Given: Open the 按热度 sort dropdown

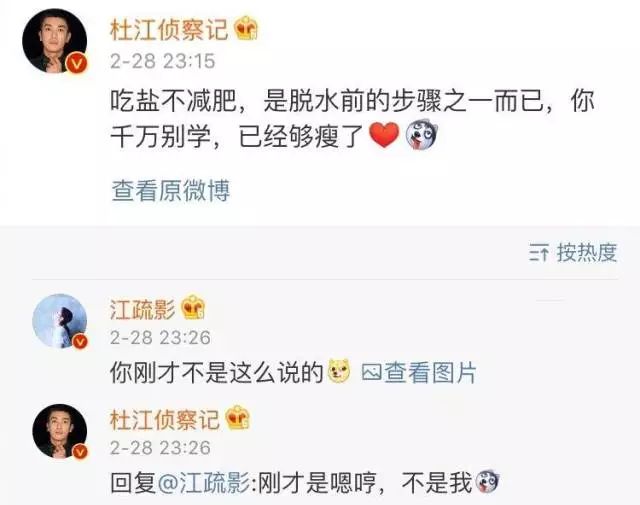Looking at the screenshot, I should coord(573,252).
